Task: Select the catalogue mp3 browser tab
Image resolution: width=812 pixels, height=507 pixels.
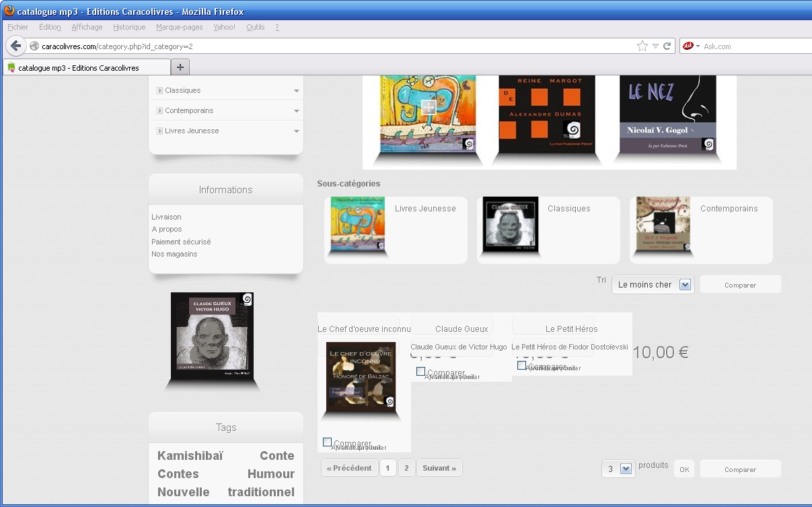Action: coord(86,67)
